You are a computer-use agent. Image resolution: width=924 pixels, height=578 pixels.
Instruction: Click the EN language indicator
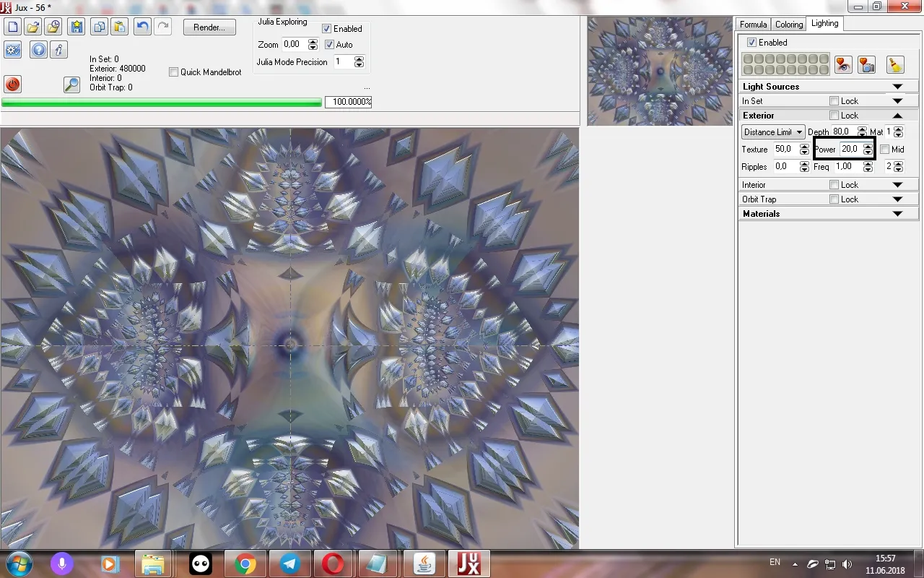click(x=775, y=562)
